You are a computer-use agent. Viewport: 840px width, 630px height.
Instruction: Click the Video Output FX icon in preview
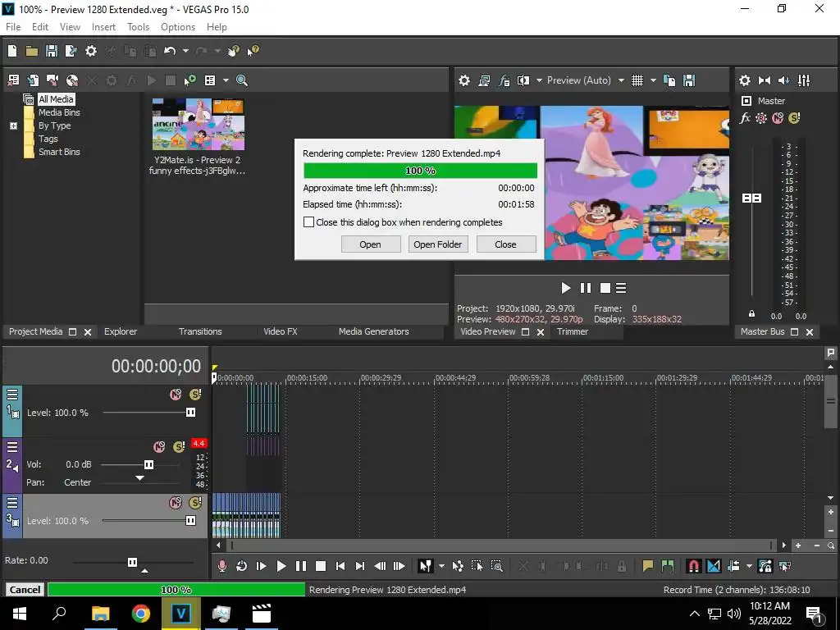point(504,80)
